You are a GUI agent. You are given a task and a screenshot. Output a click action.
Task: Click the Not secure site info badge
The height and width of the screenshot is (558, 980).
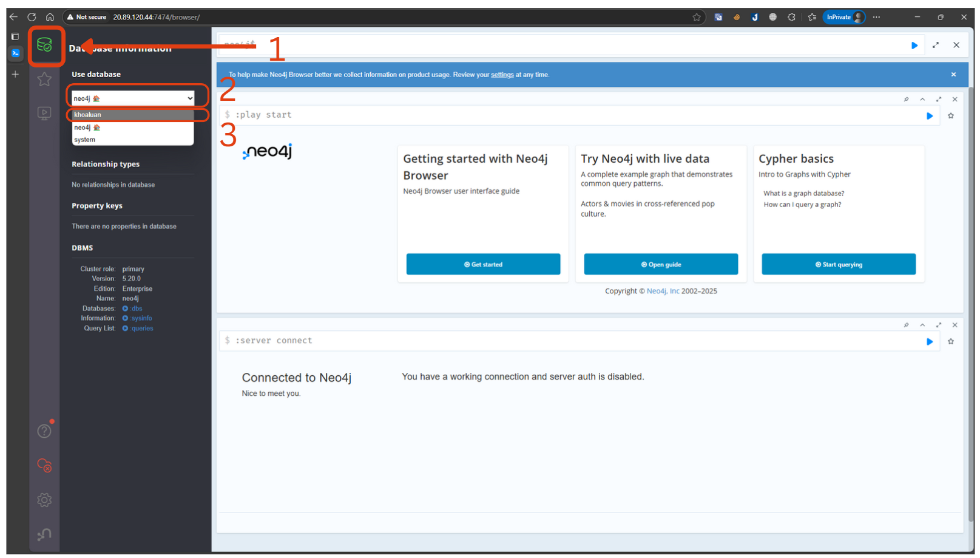87,17
